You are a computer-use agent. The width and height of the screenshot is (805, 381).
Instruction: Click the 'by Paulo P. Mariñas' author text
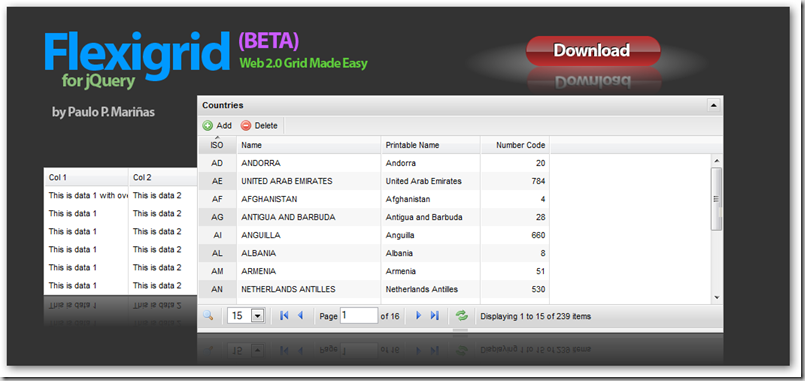(103, 111)
